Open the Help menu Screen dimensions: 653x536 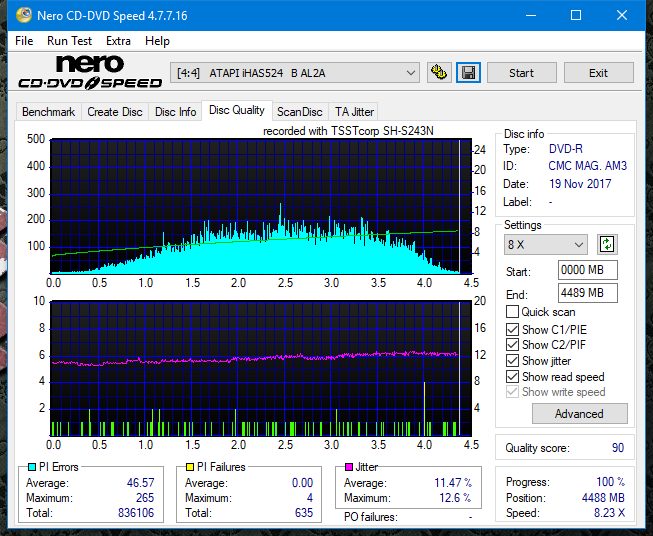157,41
